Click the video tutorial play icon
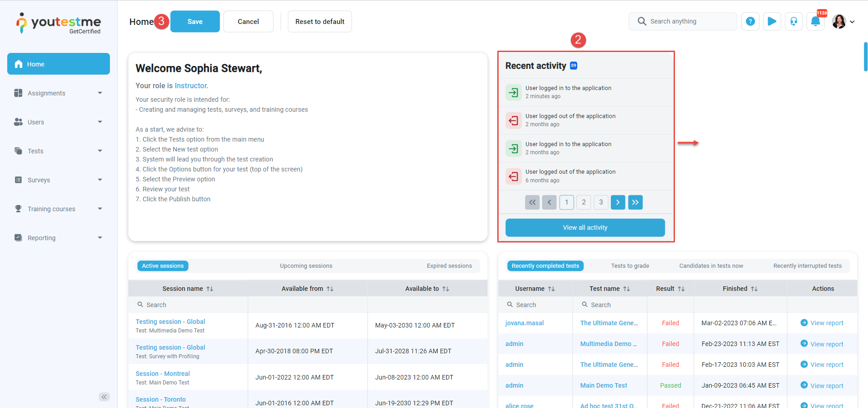This screenshot has width=868, height=408. coord(772,21)
